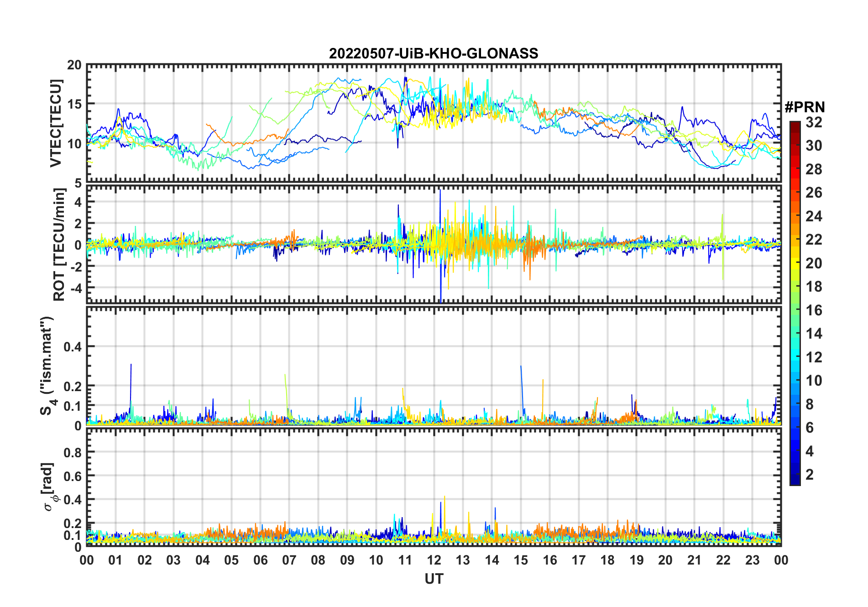868x607 pixels.
Task: Click VTEC axis tick label 15
Action: click(x=74, y=104)
